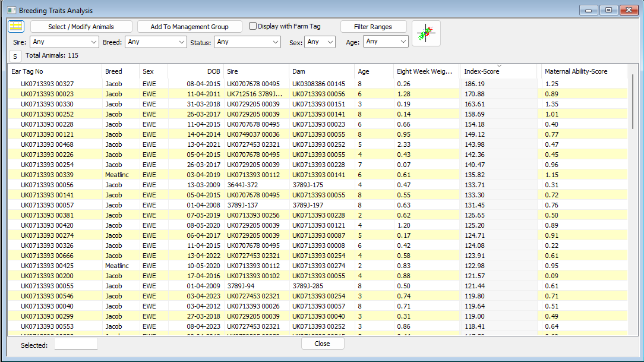Click the yellow grid view icon

point(16,26)
